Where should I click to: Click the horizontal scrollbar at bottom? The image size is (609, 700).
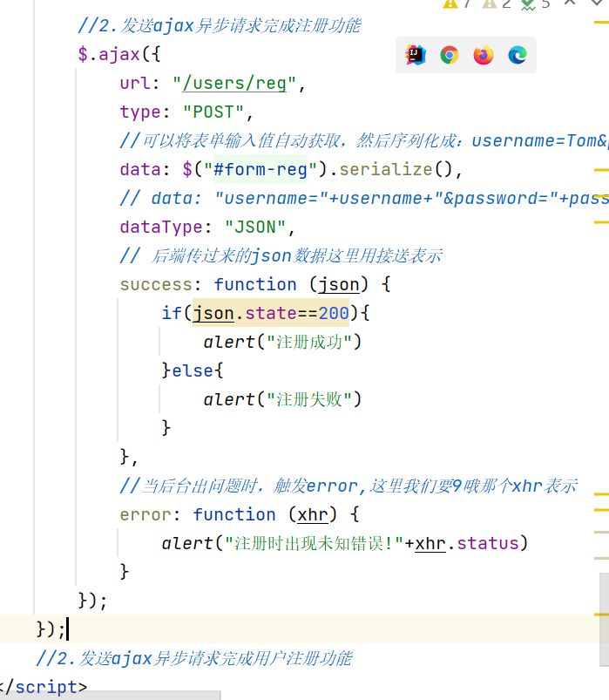110,696
